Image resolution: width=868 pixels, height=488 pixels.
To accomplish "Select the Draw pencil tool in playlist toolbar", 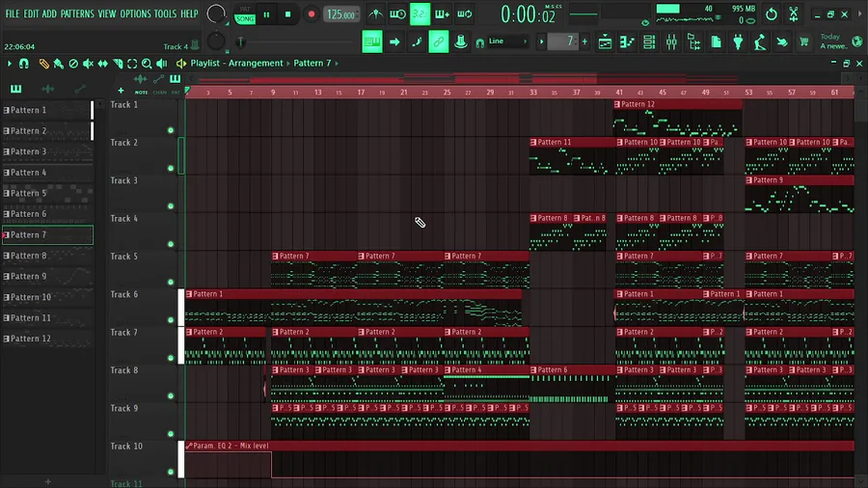I will point(43,64).
